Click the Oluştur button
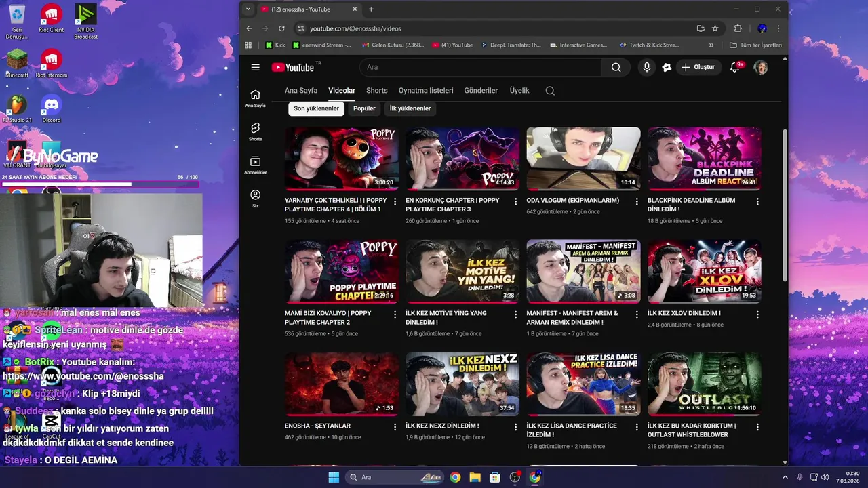Screen dimensions: 868x488 tap(698, 67)
